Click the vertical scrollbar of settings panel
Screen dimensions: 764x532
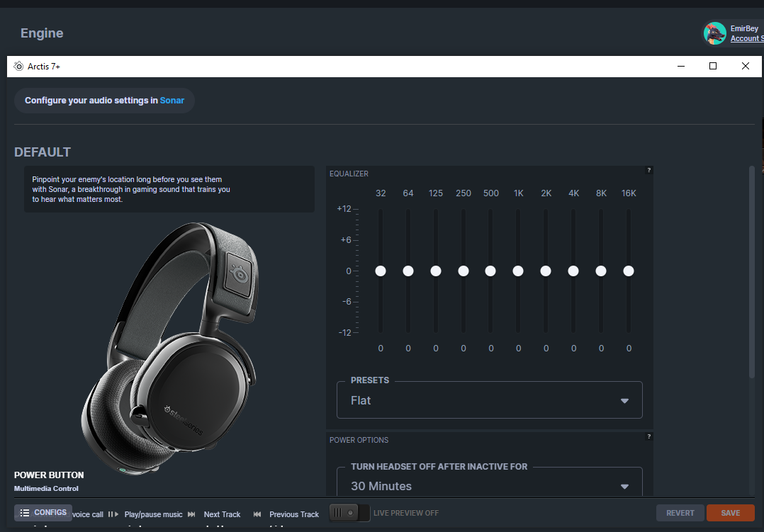[752, 272]
